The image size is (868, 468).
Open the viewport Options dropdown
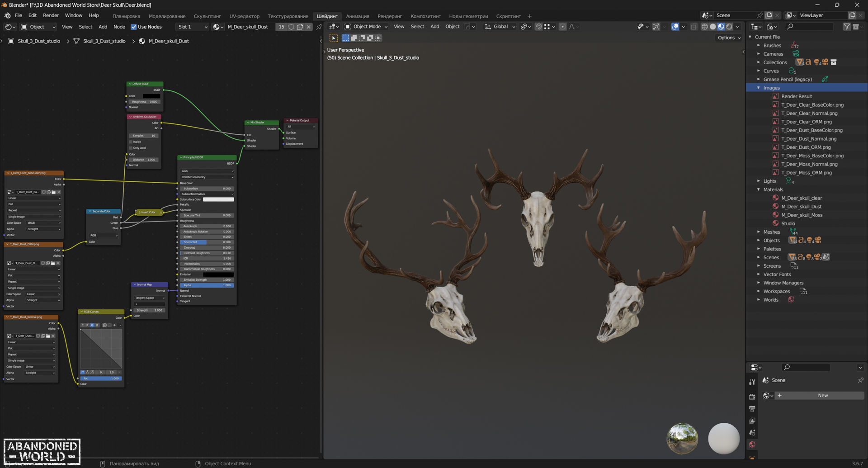(729, 38)
